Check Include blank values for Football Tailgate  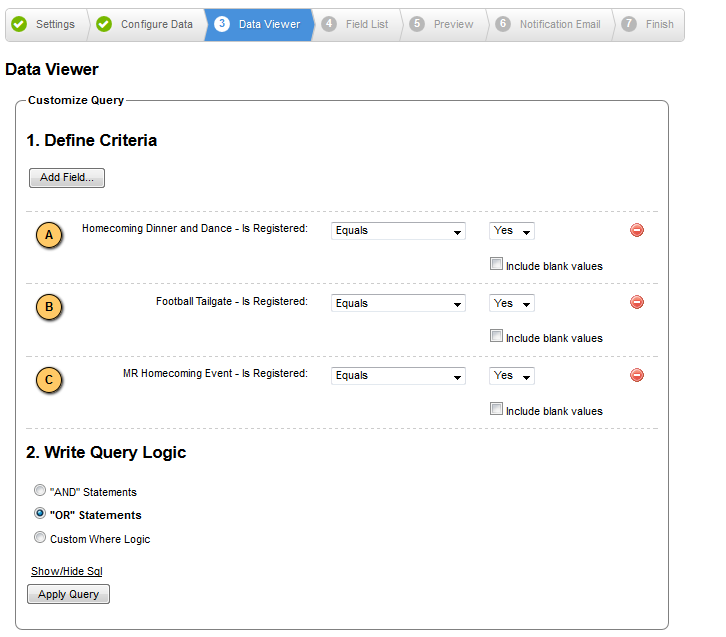pyautogui.click(x=496, y=336)
